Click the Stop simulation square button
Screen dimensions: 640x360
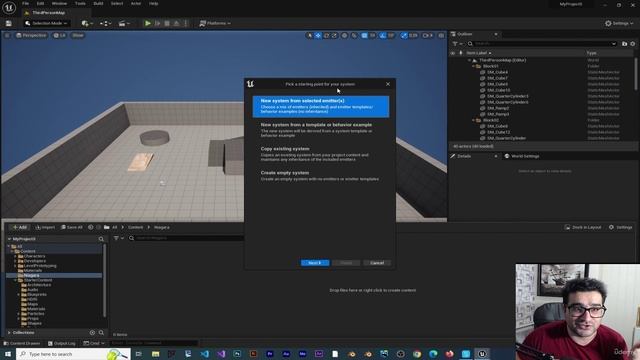(x=167, y=24)
